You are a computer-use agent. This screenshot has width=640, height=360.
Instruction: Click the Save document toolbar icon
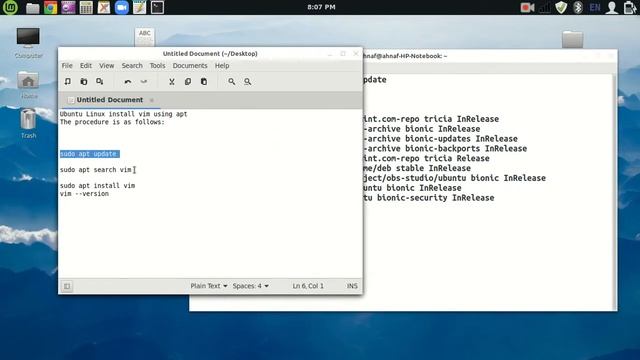tap(100, 82)
